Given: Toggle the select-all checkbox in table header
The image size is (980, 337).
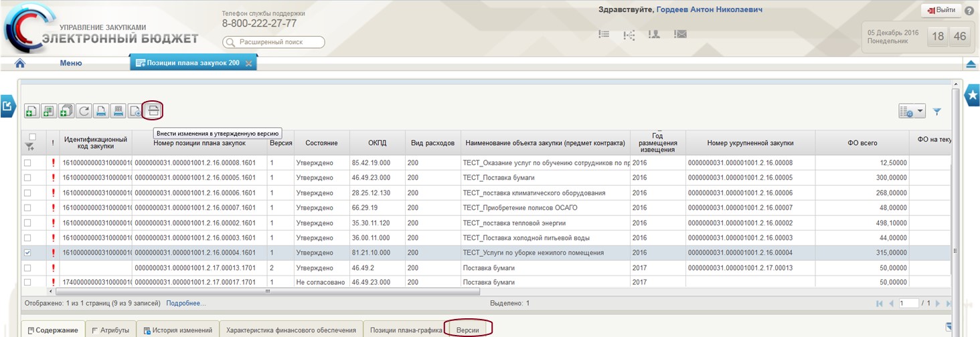Looking at the screenshot, I should tap(31, 136).
